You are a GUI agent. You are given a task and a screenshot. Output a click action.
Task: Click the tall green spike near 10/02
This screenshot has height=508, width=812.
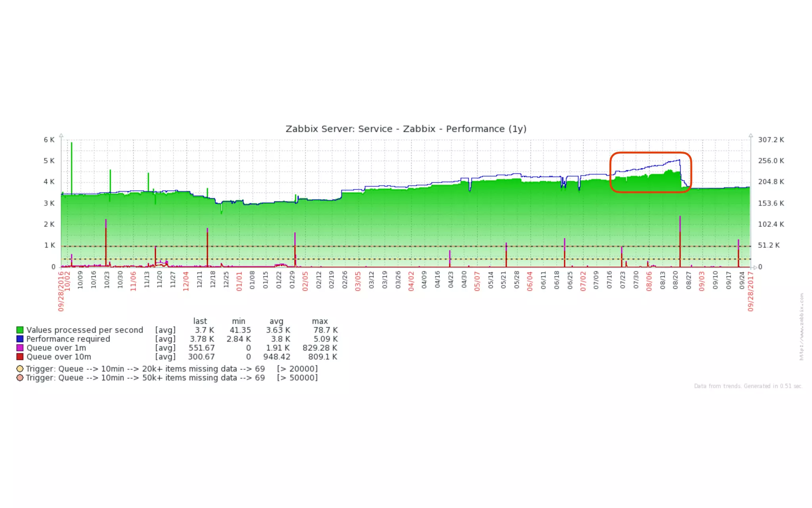72,167
